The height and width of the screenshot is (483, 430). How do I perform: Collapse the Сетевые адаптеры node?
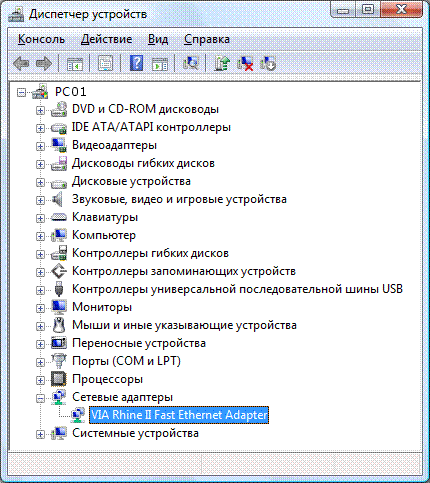tap(40, 398)
